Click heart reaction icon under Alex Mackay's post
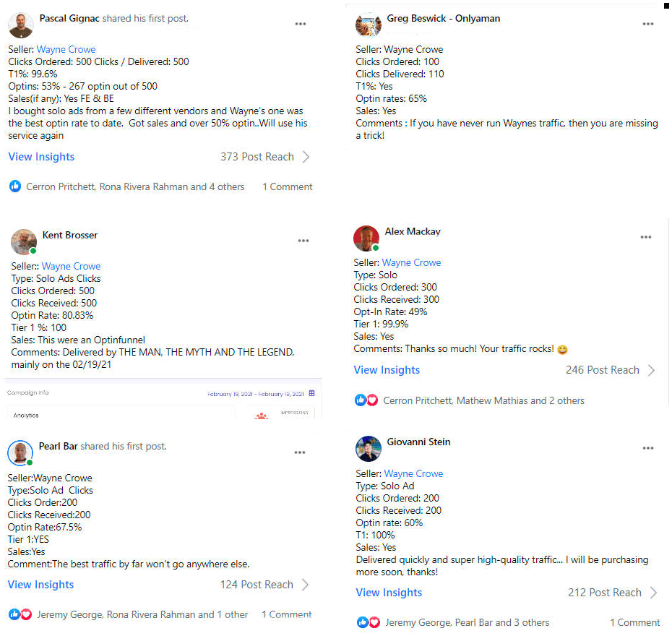 pyautogui.click(x=372, y=400)
